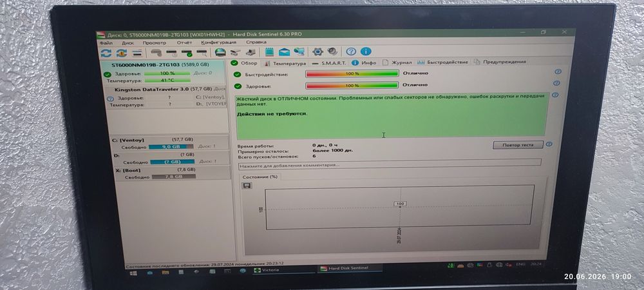Image resolution: width=644 pixels, height=290 pixels.
Task: Click the refresh disks toolbar icon
Action: pos(106,53)
